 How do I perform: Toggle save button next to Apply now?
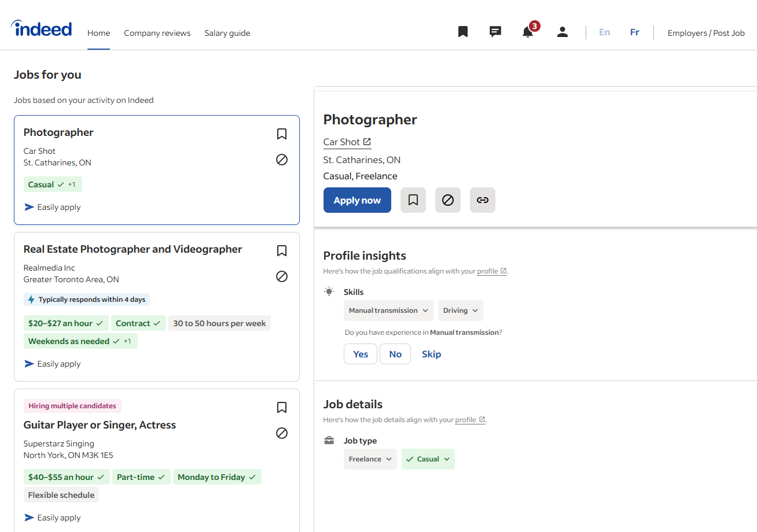point(413,200)
